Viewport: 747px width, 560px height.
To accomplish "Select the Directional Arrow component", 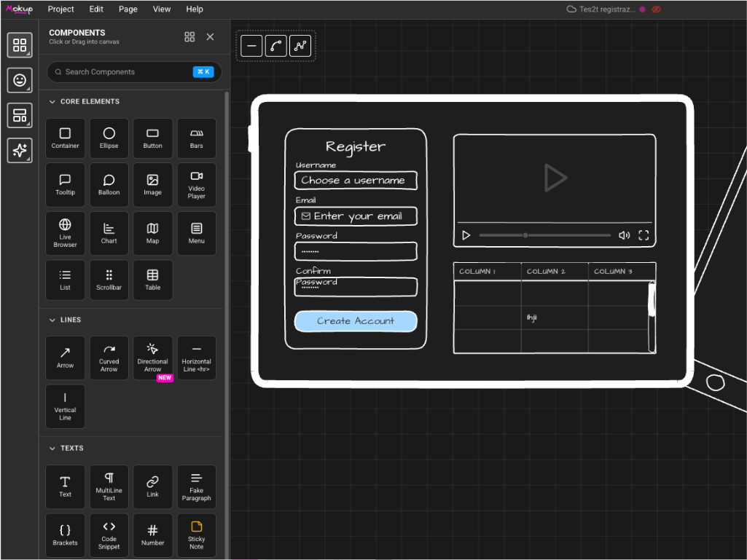I will point(152,358).
